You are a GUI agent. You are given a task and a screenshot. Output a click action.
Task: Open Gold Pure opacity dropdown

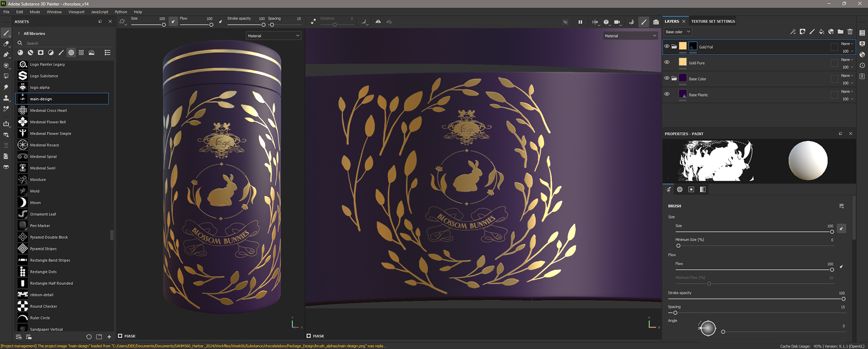pyautogui.click(x=847, y=67)
